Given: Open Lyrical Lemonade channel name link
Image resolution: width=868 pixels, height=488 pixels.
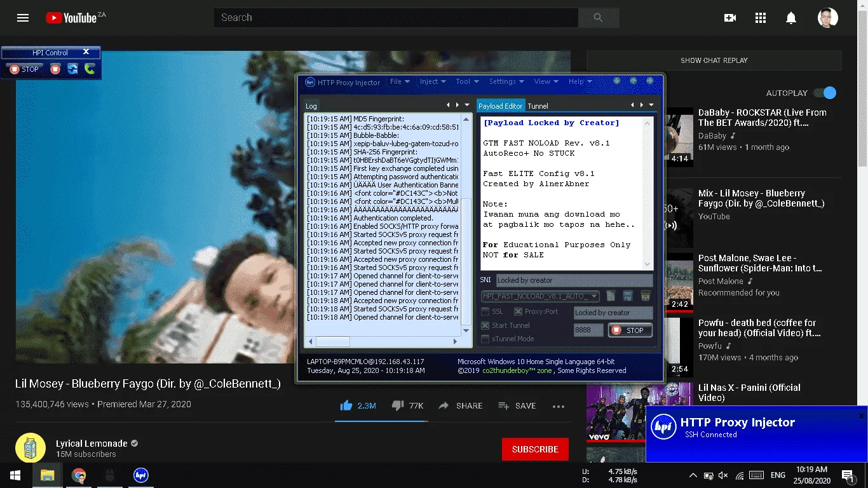Looking at the screenshot, I should (92, 444).
